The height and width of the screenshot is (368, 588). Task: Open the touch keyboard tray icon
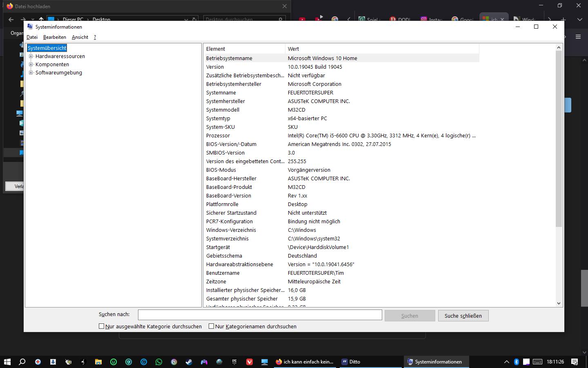coord(538,362)
